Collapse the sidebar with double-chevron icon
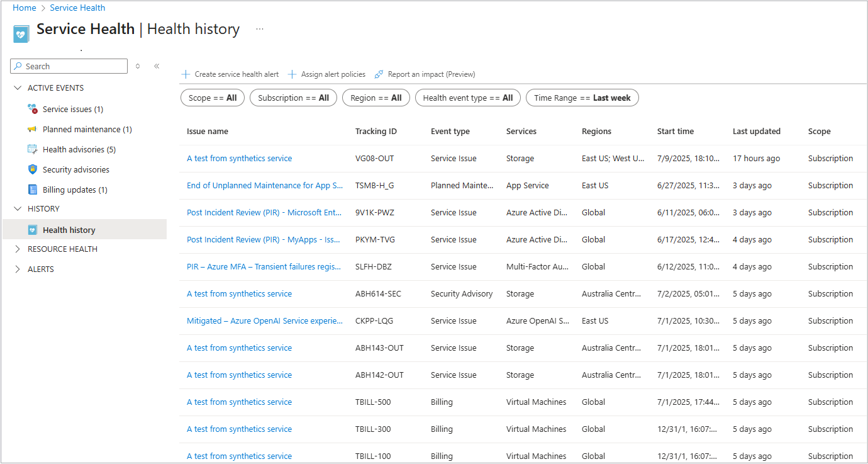Viewport: 868px width, 464px height. point(157,66)
